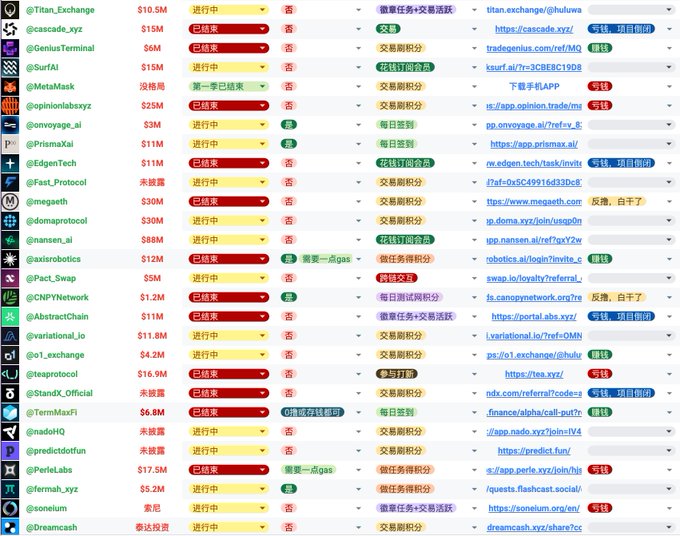Click the predictdotfun P logo icon
This screenshot has width=680, height=536.
10,451
